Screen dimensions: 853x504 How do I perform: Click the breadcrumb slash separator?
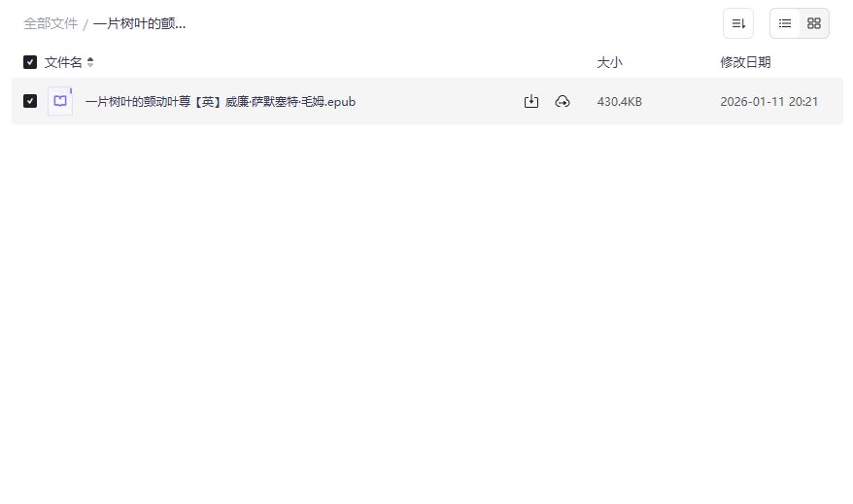tap(85, 24)
